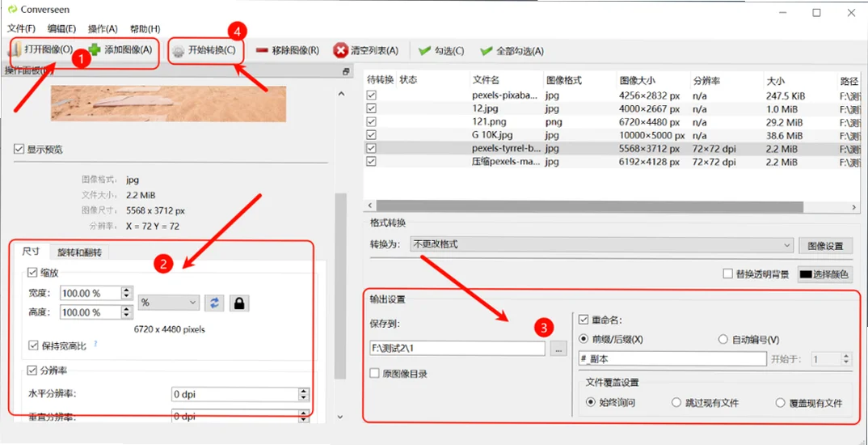
Task: Open the % unit dropdown for scaling
Action: click(x=169, y=303)
